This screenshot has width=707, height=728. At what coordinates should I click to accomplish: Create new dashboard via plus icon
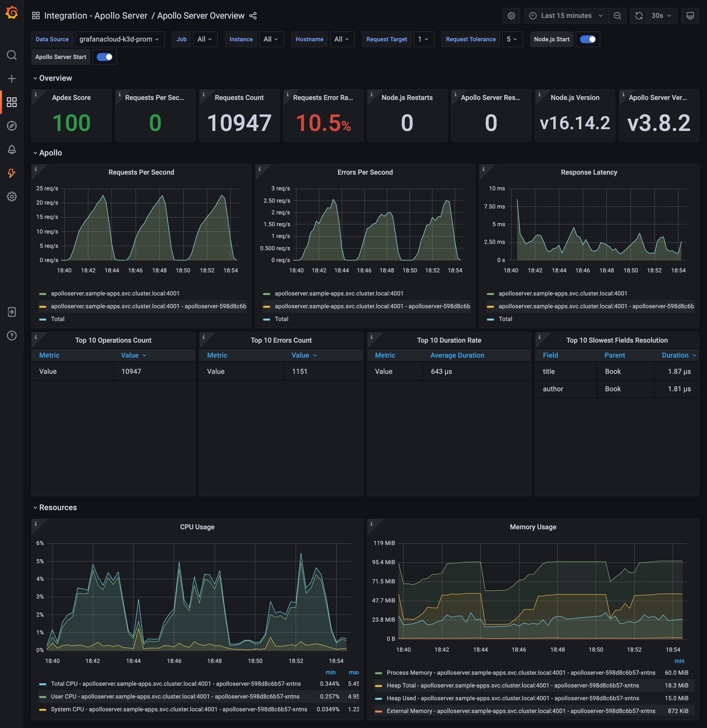tap(12, 78)
